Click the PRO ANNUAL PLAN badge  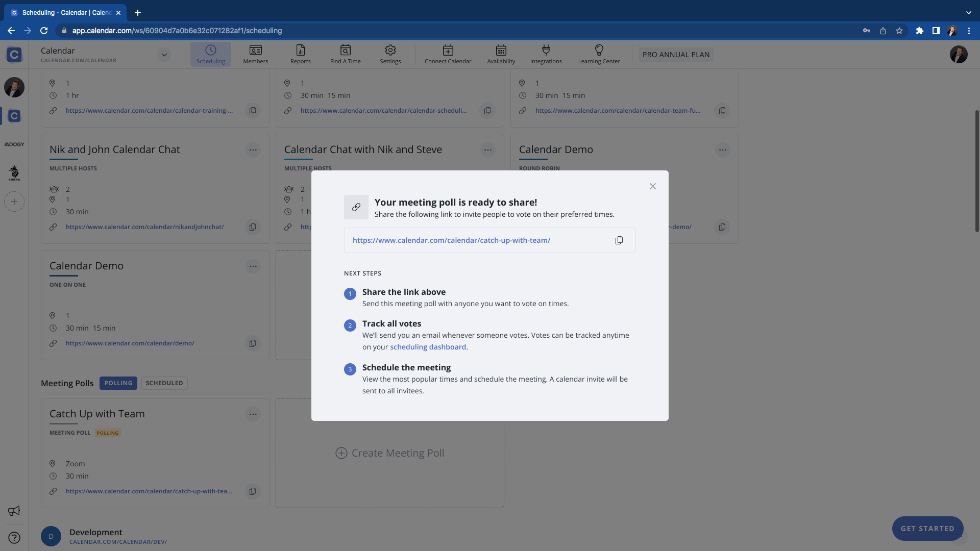(676, 55)
